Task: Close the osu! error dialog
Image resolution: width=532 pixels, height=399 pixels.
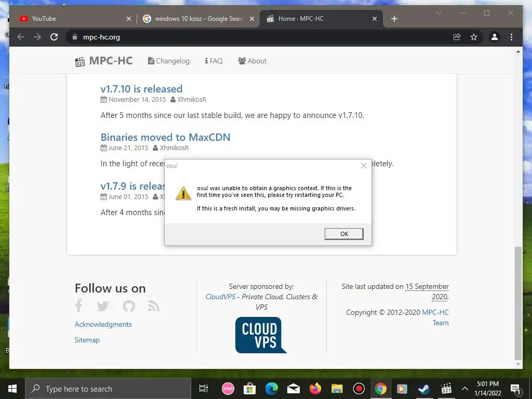Action: pos(363,166)
